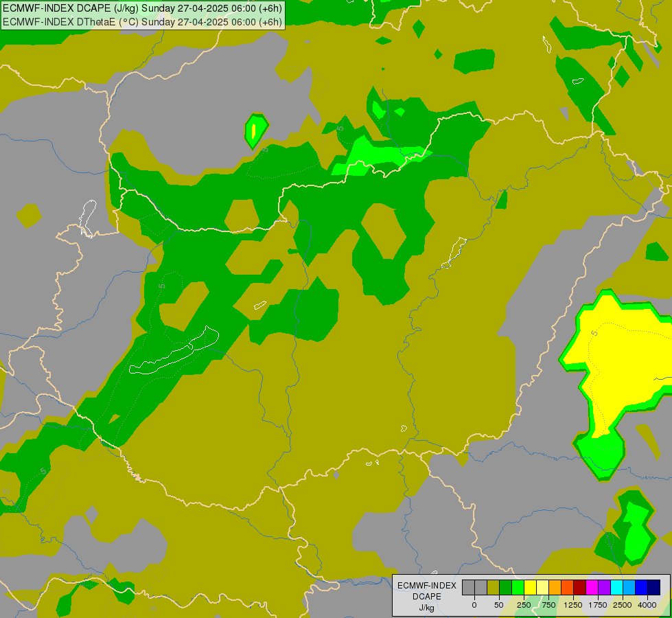Click the "DCAPE" word in the legend box
The width and height of the screenshot is (672, 618).
pos(427,597)
